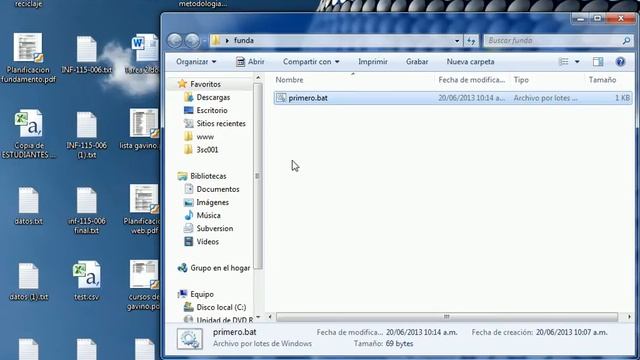Select Bibliotecas in the navigation pane
Viewport: 640px width, 360px height.
pos(208,176)
